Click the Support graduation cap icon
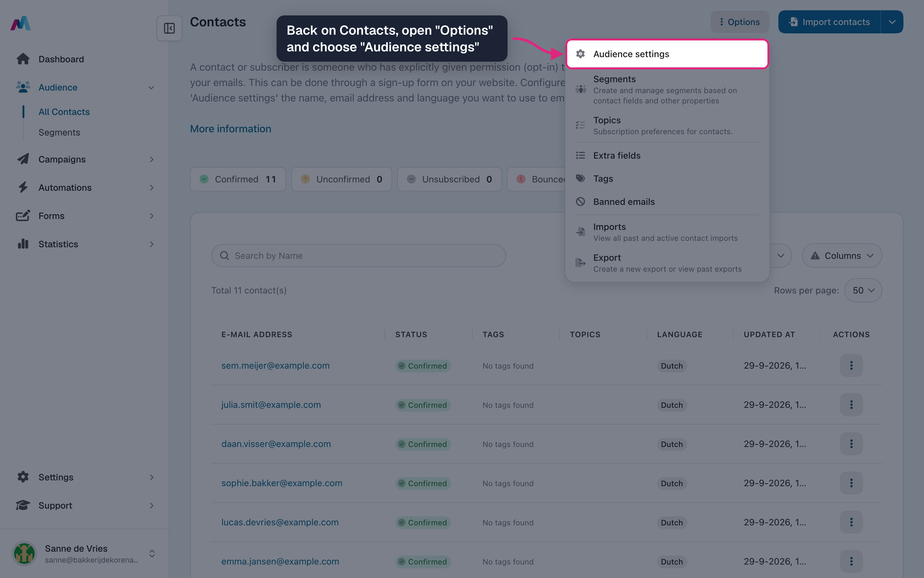The height and width of the screenshot is (578, 924). pyautogui.click(x=23, y=505)
